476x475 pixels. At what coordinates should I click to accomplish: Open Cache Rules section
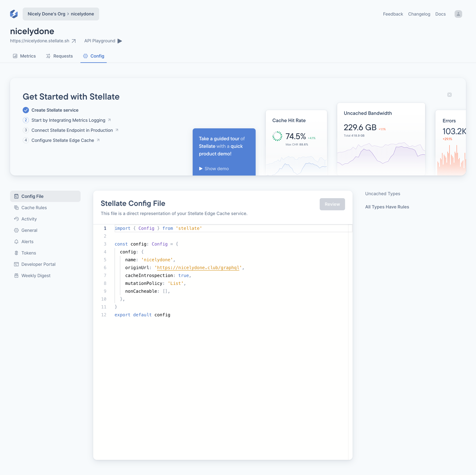point(45,208)
